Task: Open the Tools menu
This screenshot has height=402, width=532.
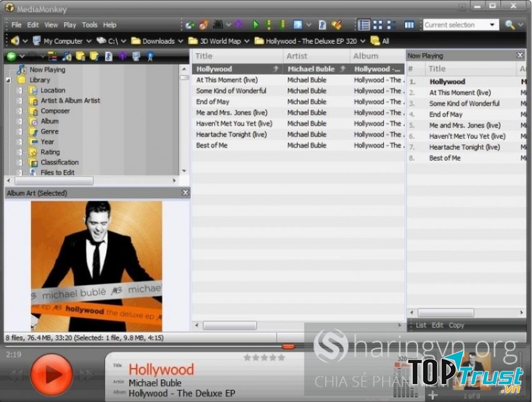Action: pyautogui.click(x=90, y=25)
